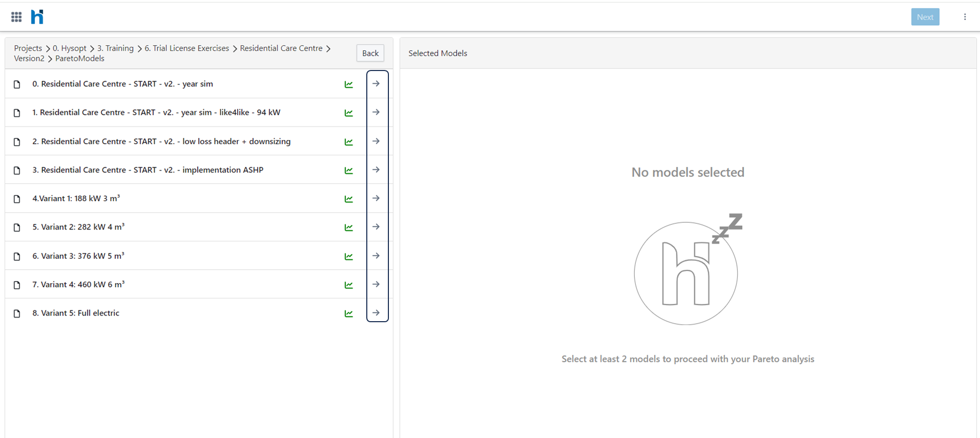This screenshot has width=980, height=438.
Task: Open chart for Variant 3: 376 kW
Action: [x=349, y=256]
